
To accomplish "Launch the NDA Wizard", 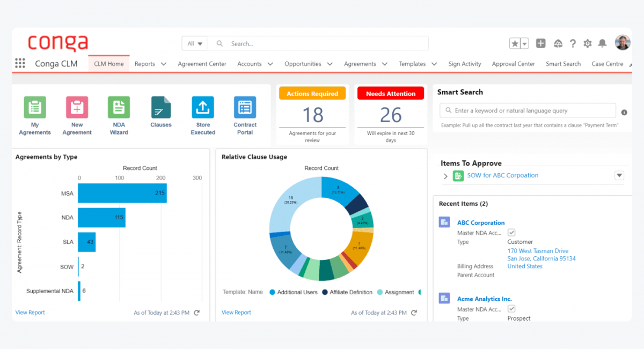I will point(119,106).
